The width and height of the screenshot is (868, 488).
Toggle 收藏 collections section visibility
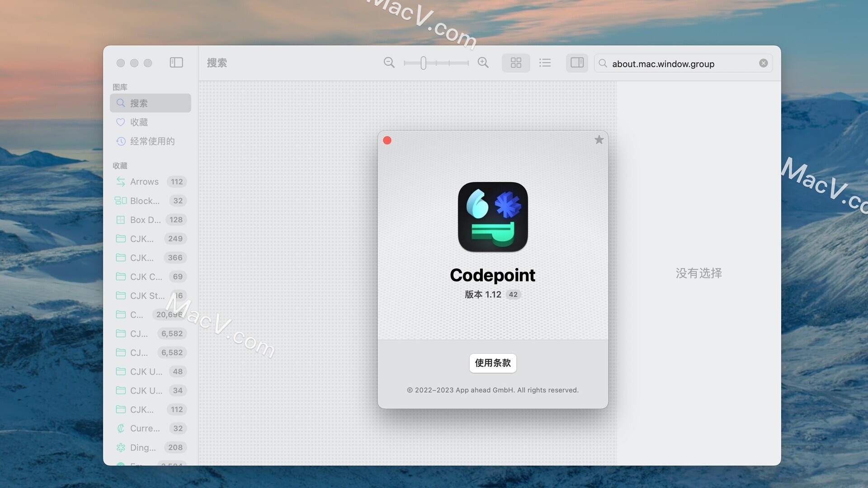tap(119, 166)
